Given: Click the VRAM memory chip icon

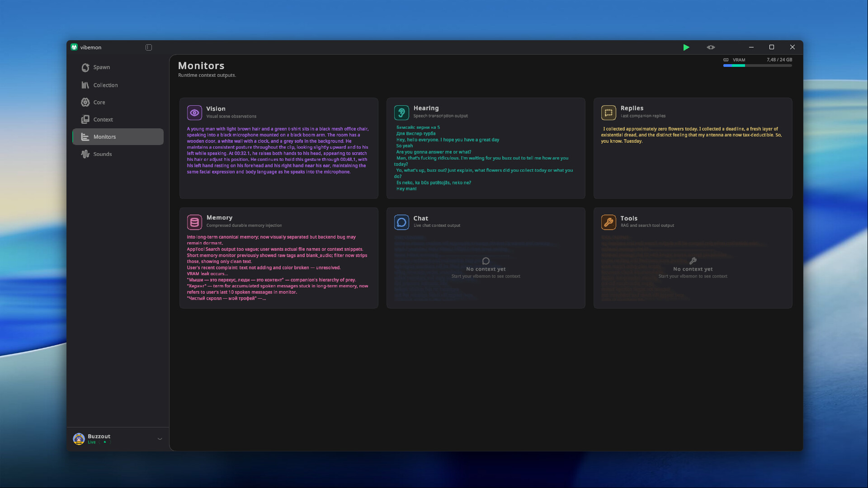Looking at the screenshot, I should click(726, 60).
